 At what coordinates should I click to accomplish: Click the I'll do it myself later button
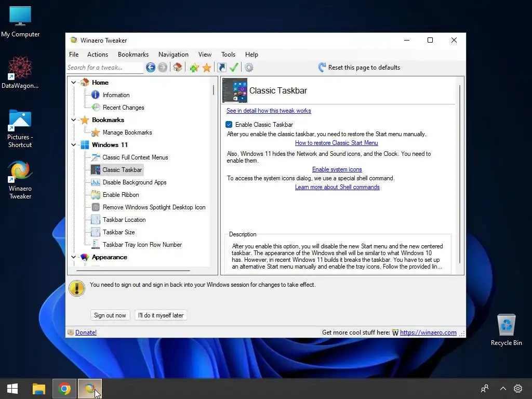pos(161,315)
